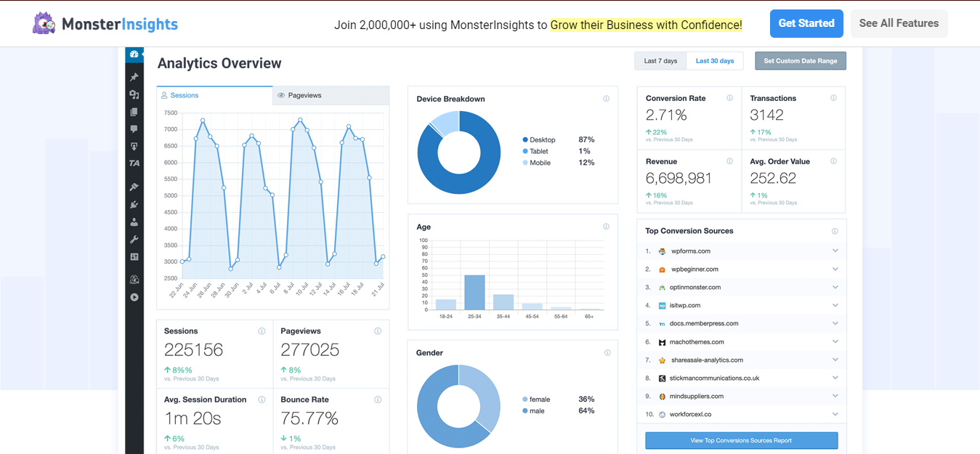Open Set Custom Date Range
This screenshot has width=980, height=454.
click(801, 61)
